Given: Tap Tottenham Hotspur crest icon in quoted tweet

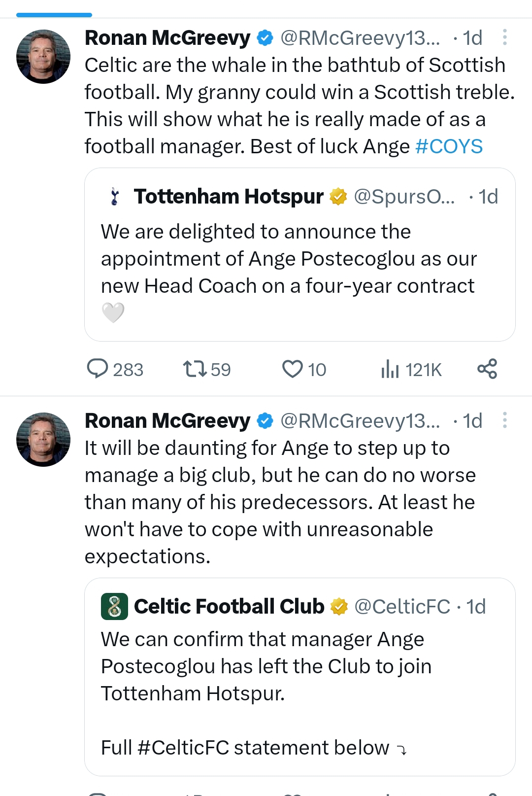Looking at the screenshot, I should click(x=115, y=197).
